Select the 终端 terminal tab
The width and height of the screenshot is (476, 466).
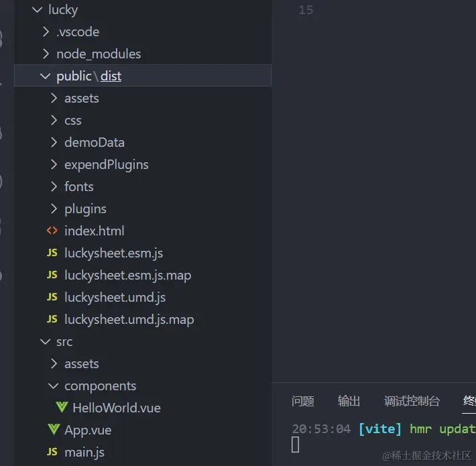469,402
